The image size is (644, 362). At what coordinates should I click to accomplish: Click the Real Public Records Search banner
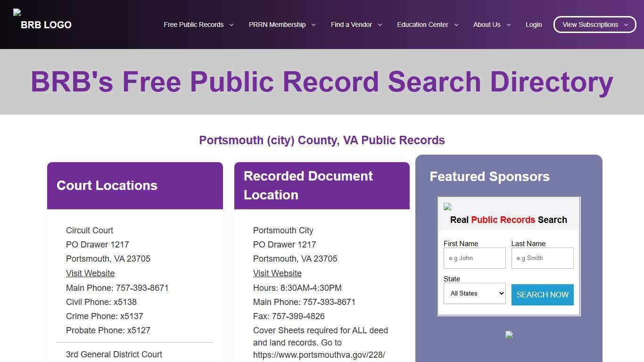(x=508, y=220)
